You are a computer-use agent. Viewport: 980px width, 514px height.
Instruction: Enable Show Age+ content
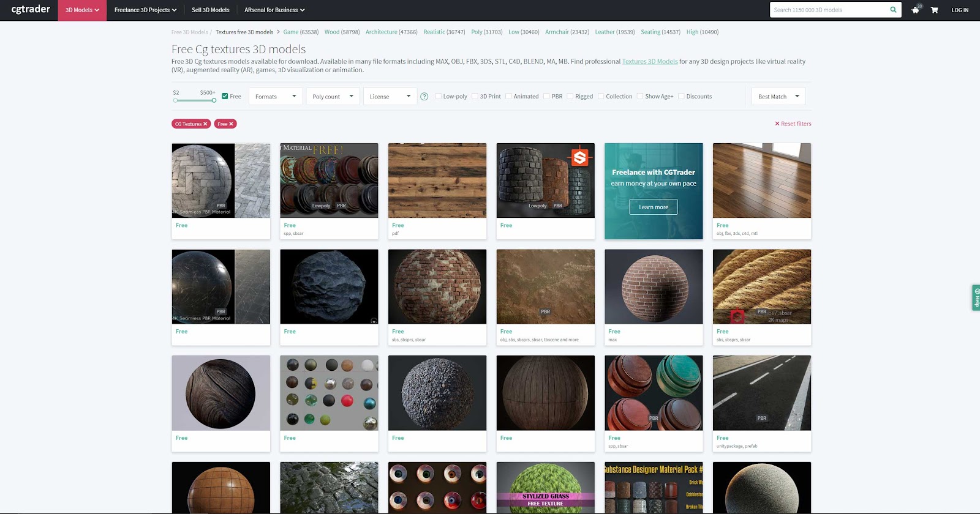tap(640, 96)
